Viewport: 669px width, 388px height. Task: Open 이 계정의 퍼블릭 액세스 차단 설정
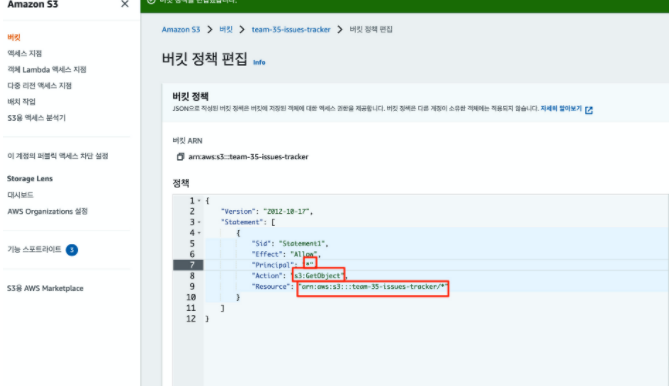pyautogui.click(x=58, y=156)
